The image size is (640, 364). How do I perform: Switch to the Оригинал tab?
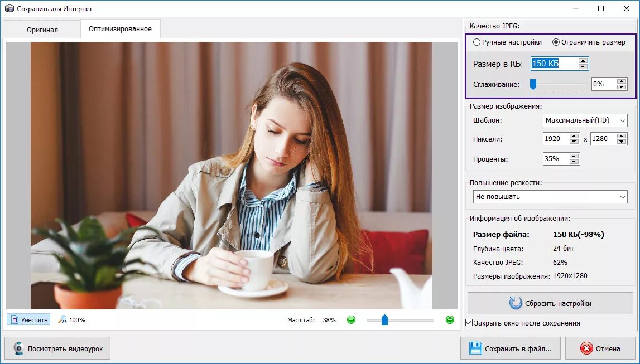coord(42,30)
